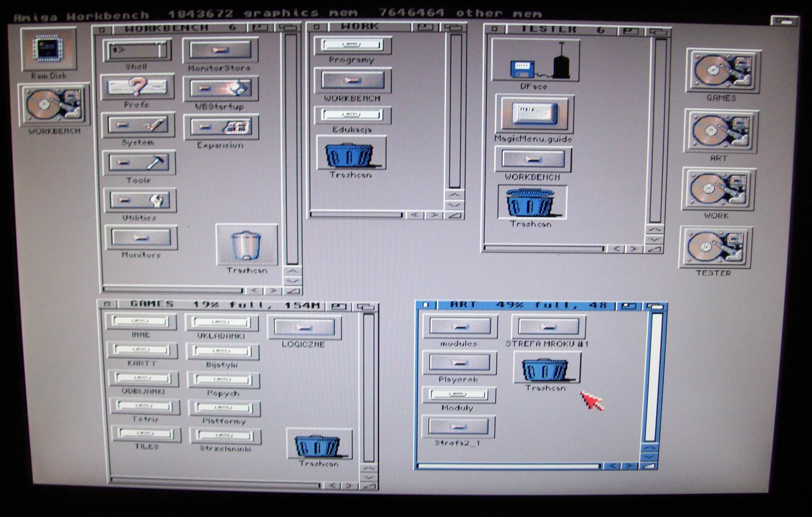This screenshot has height=517, width=812.
Task: Click scroll-down arrow in ART window
Action: pyautogui.click(x=649, y=457)
